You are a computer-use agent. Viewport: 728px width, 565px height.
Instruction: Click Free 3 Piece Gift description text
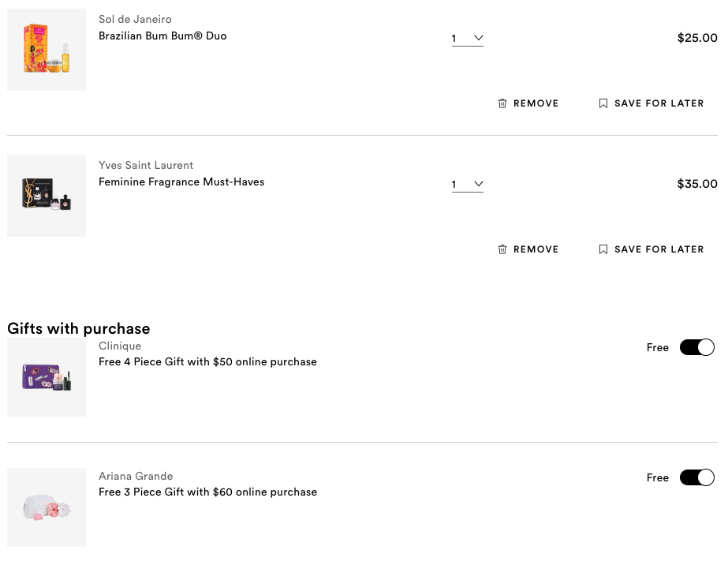[x=207, y=492]
